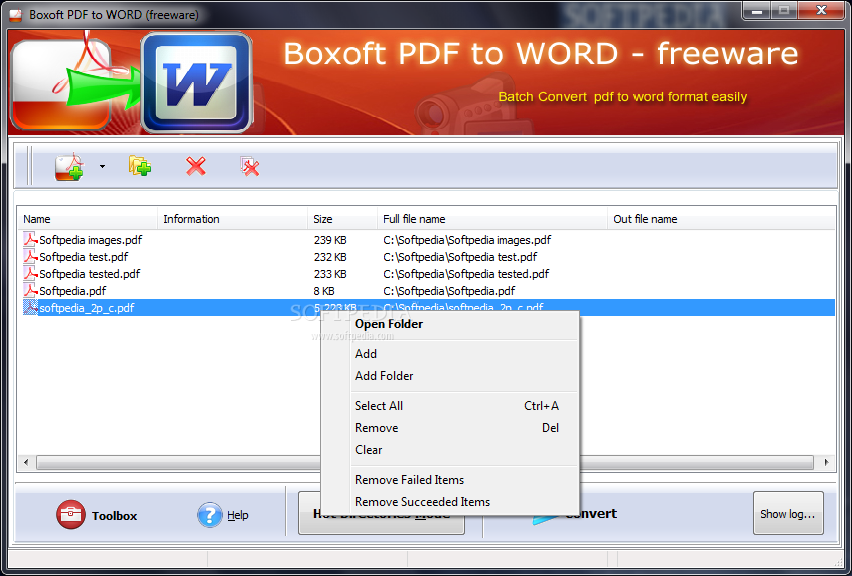Open the Toolbox label
The width and height of the screenshot is (852, 576).
coord(114,516)
